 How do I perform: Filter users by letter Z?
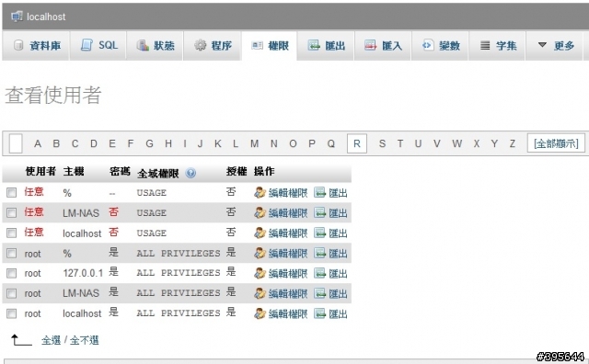click(513, 143)
